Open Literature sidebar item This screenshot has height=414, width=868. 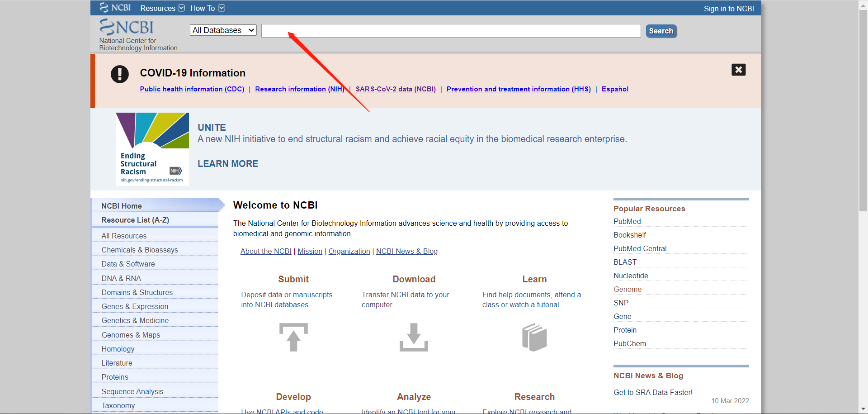pyautogui.click(x=155, y=363)
